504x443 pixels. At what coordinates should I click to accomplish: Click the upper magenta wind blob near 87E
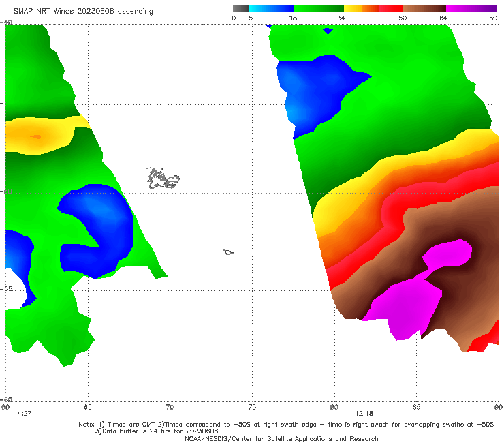[448, 253]
